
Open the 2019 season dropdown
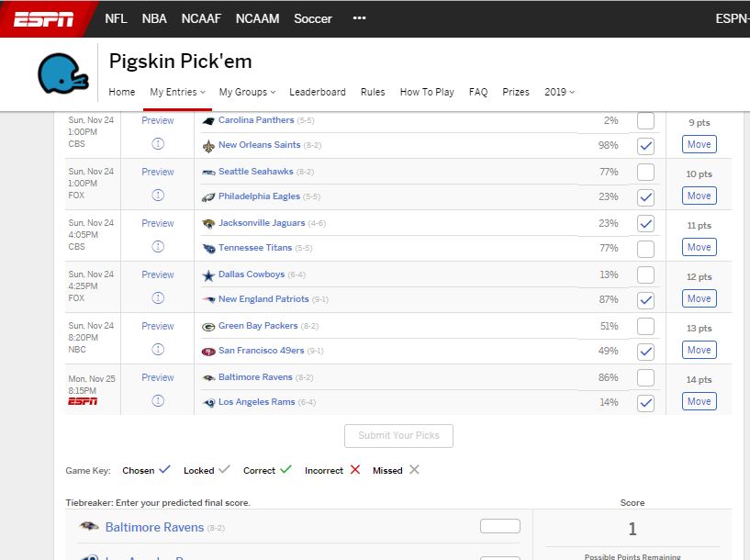[559, 92]
